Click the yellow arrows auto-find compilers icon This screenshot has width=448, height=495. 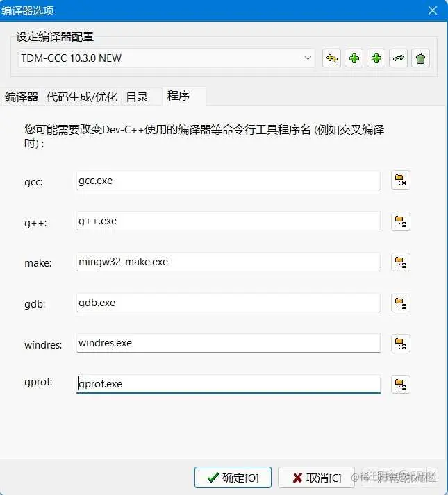click(x=331, y=58)
